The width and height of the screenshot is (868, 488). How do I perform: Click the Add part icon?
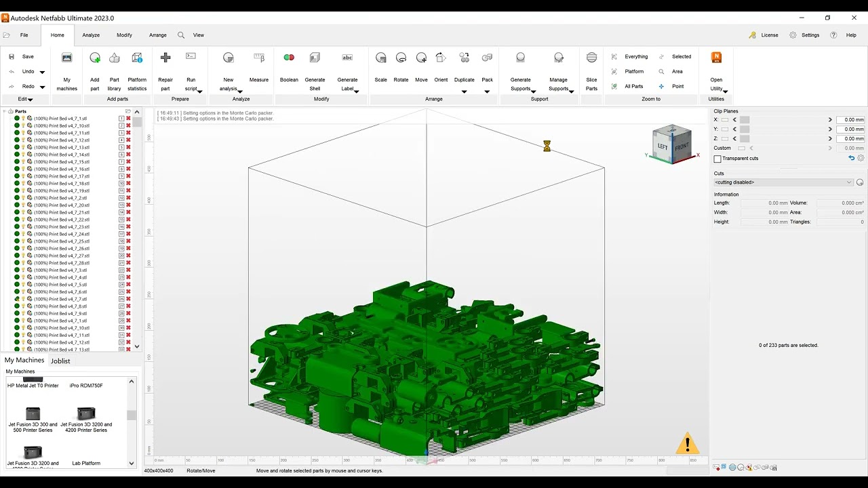(x=95, y=58)
